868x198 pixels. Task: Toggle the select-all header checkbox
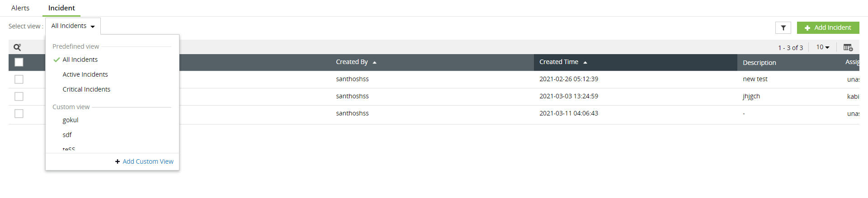pos(19,62)
